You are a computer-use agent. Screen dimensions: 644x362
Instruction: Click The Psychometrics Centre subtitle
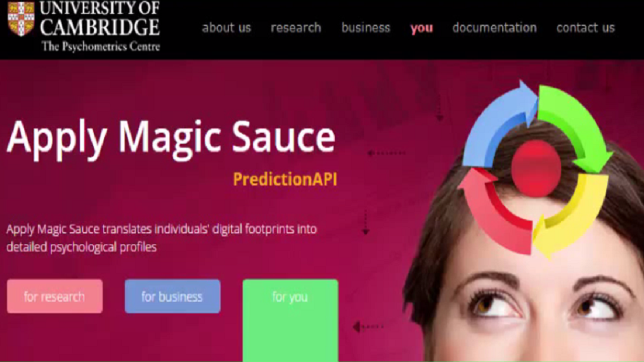(101, 47)
